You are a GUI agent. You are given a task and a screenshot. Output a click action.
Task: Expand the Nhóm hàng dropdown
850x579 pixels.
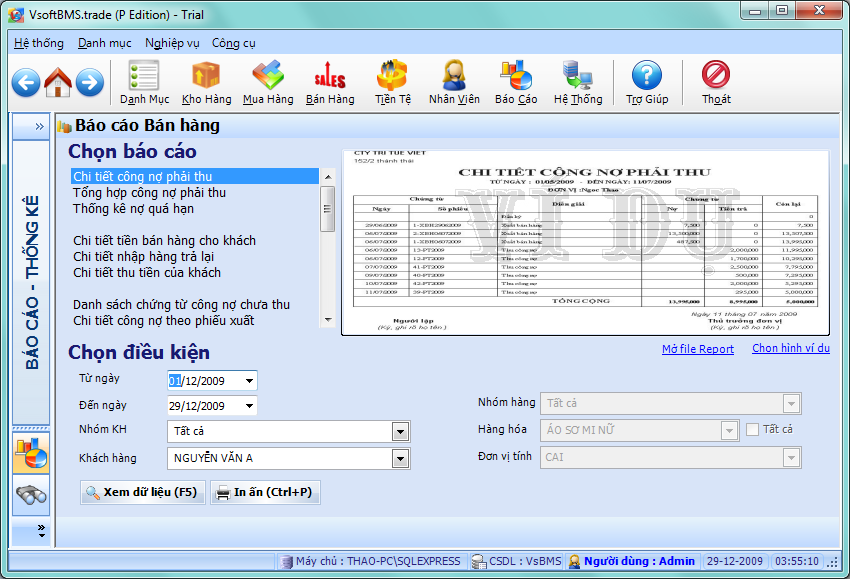click(x=791, y=403)
